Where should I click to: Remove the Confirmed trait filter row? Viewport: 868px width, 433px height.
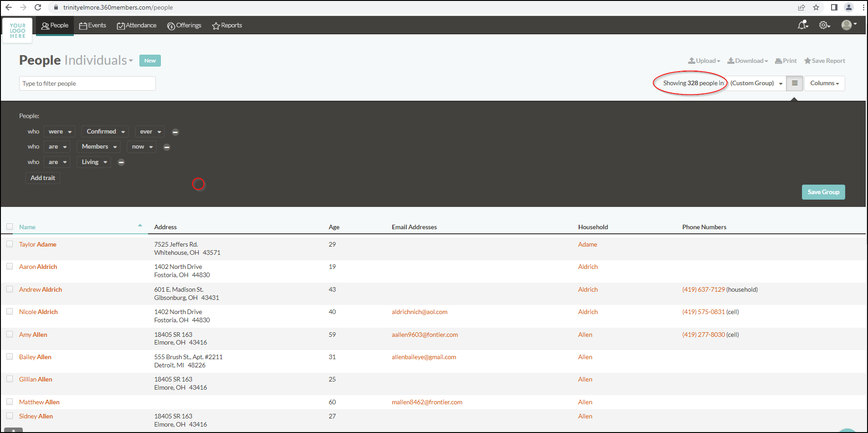pos(175,132)
